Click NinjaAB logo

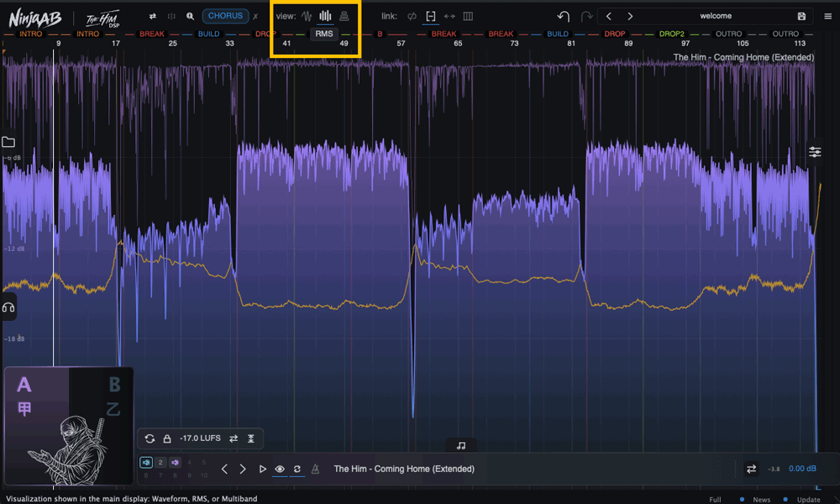click(x=35, y=18)
